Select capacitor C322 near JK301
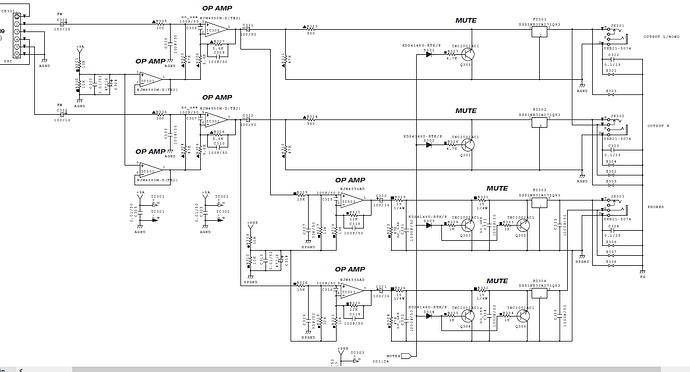The height and width of the screenshot is (372, 690). tap(612, 59)
